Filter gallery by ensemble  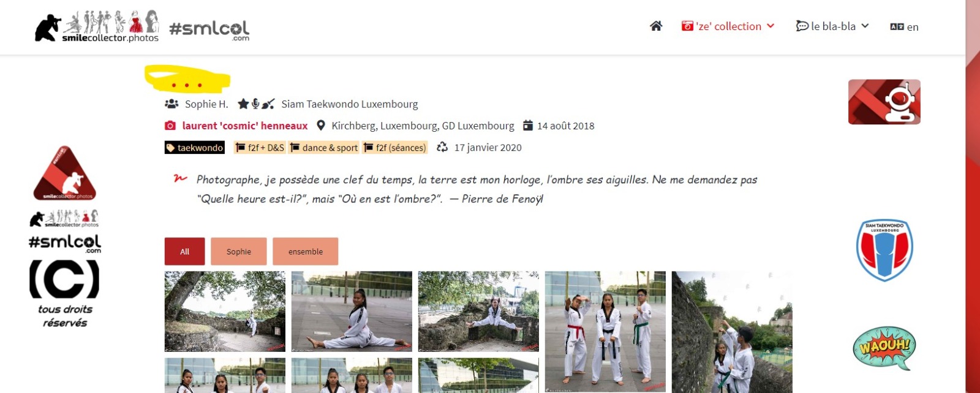click(306, 251)
